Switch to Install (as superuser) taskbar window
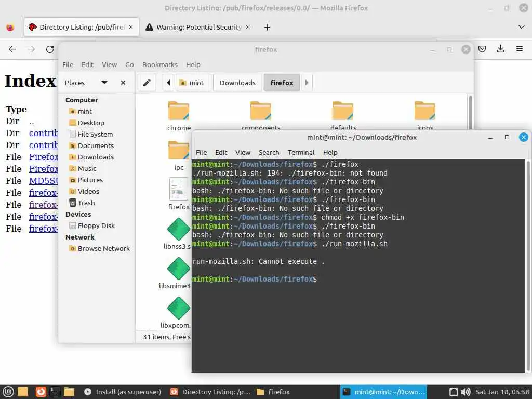 123,392
